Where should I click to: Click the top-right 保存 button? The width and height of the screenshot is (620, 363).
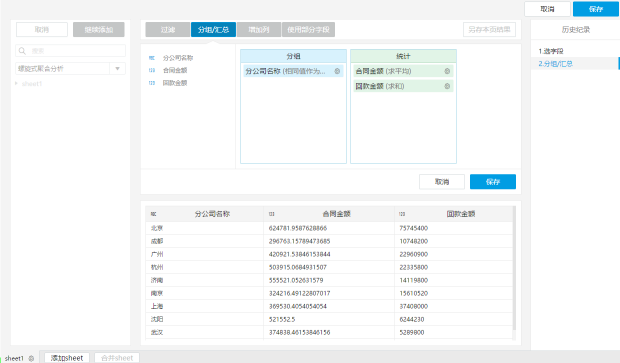pyautogui.click(x=595, y=9)
